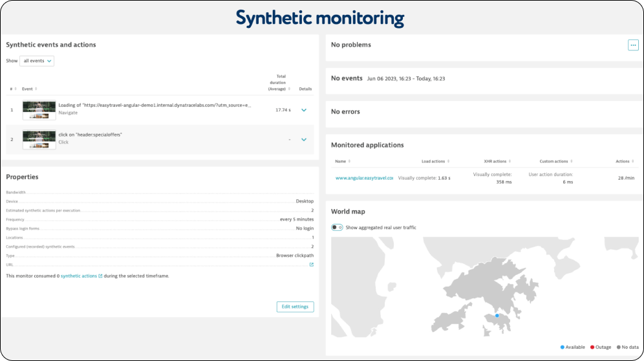Click the blue location dot on world map
This screenshot has height=361, width=644.
[x=497, y=316]
